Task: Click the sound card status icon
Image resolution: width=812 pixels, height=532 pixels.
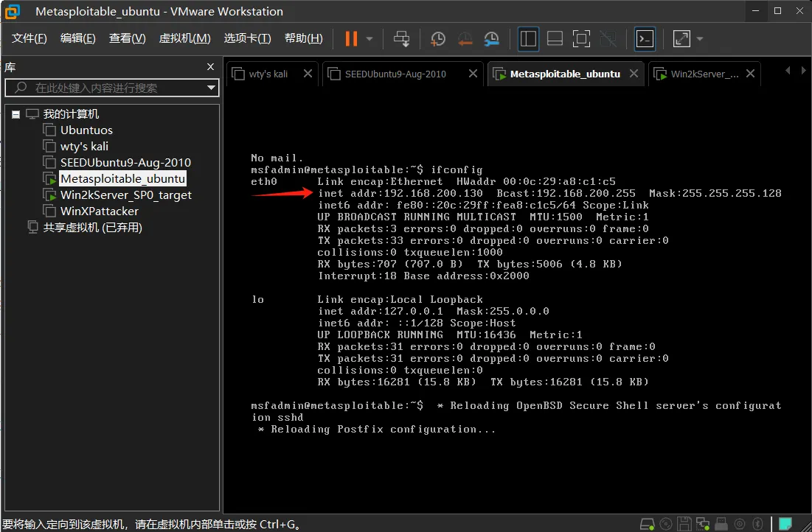Action: point(740,524)
